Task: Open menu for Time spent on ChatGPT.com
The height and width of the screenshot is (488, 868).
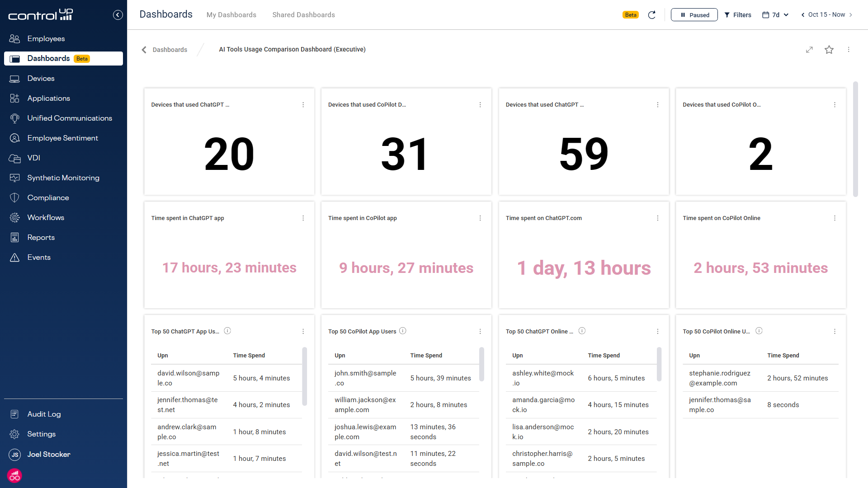Action: point(658,218)
